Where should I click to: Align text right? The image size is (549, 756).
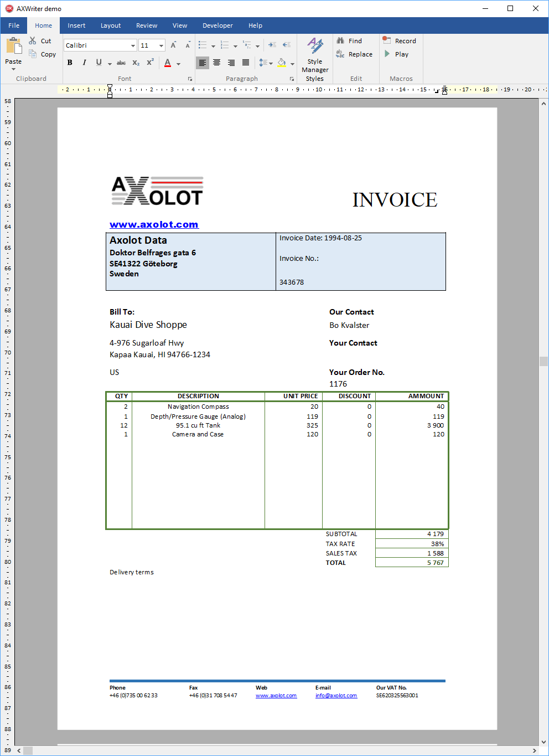231,63
